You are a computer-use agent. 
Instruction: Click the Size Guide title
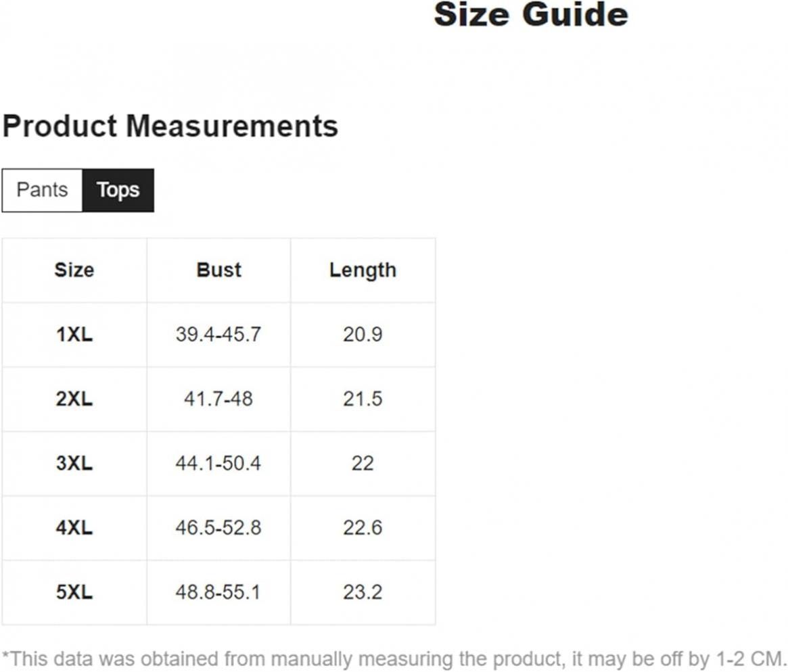click(531, 14)
